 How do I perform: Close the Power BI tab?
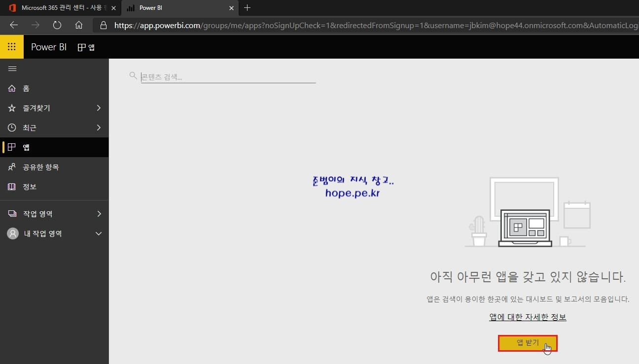232,8
